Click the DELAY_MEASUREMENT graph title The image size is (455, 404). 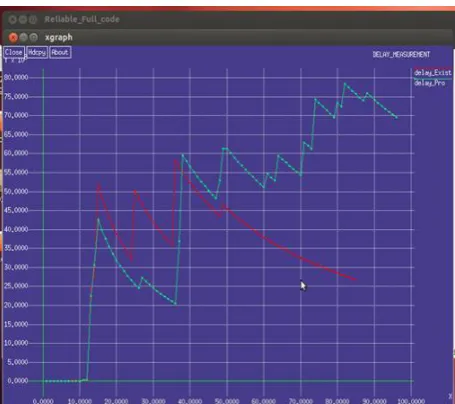(401, 55)
